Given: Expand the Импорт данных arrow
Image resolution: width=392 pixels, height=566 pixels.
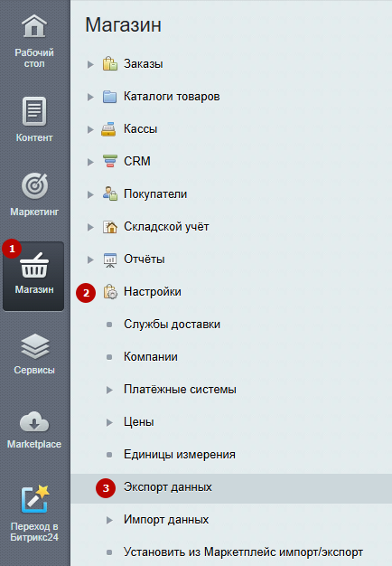Looking at the screenshot, I should (x=109, y=520).
